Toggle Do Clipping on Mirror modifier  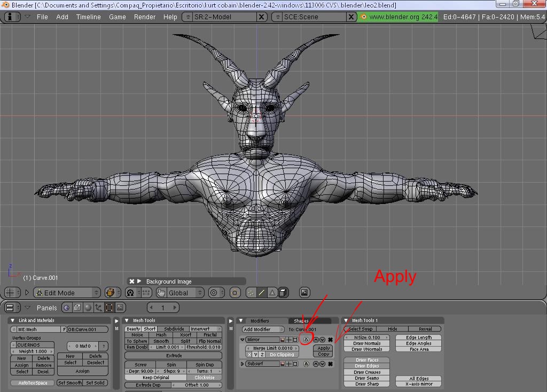click(x=282, y=355)
